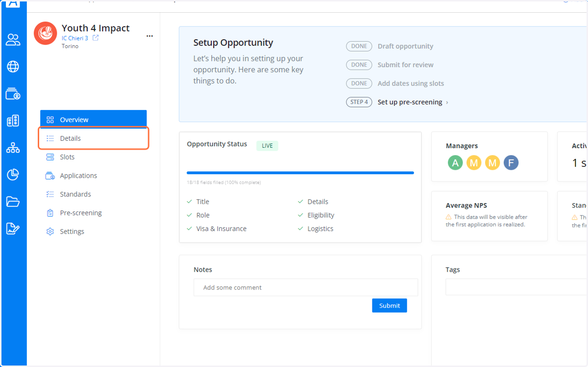
Task: Click the IC Chieri 3 link
Action: pos(75,38)
